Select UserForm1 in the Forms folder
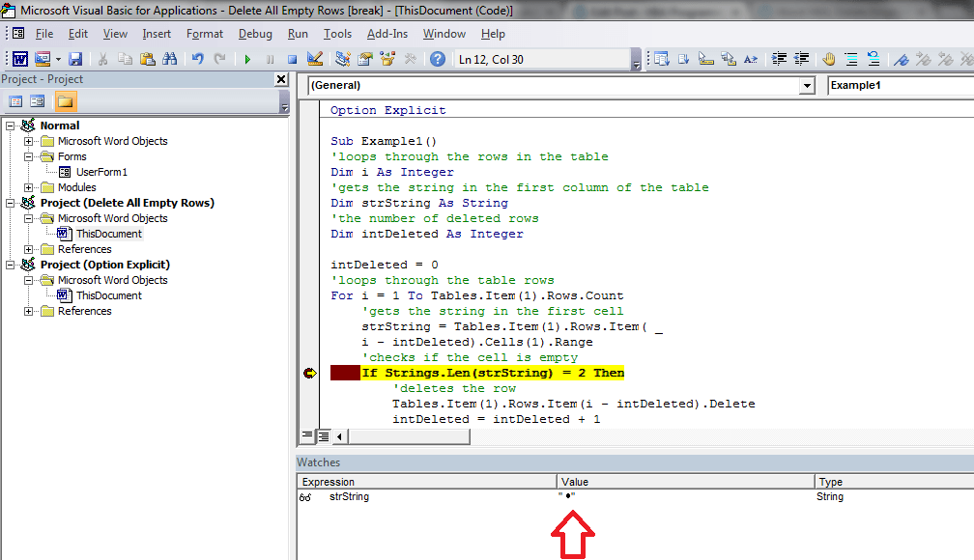This screenshot has height=560, width=974. [101, 172]
